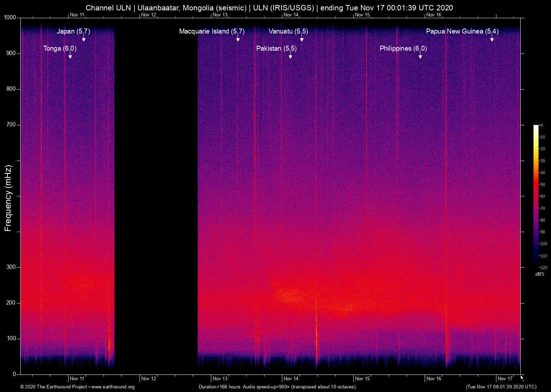Select the Pakistan (5.5) event marker
The image size is (551, 392).
click(x=291, y=57)
